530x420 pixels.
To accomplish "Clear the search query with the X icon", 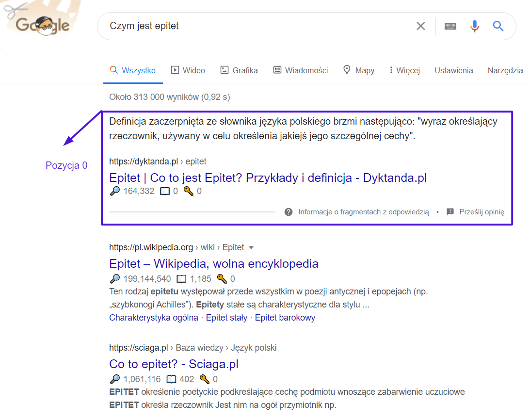I will 421,26.
